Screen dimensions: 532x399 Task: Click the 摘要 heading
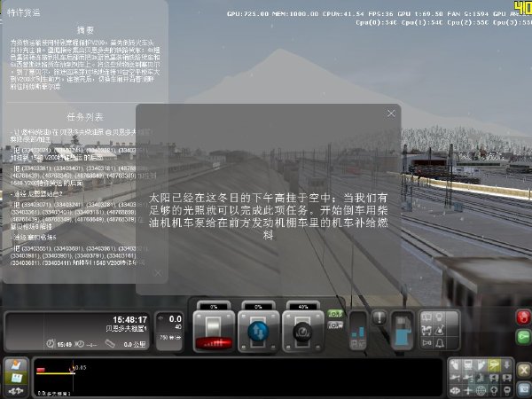coord(85,30)
